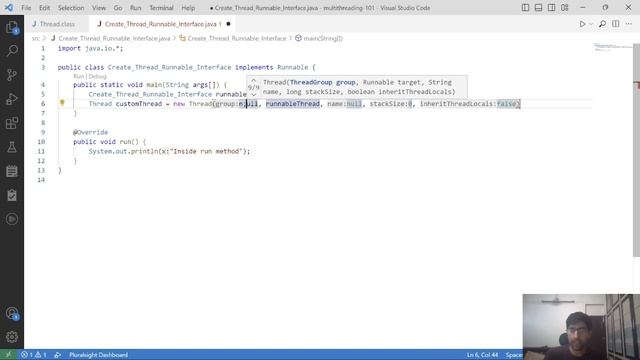Click the Run Java play button in editor toolbar
The height and width of the screenshot is (360, 640).
pos(582,24)
